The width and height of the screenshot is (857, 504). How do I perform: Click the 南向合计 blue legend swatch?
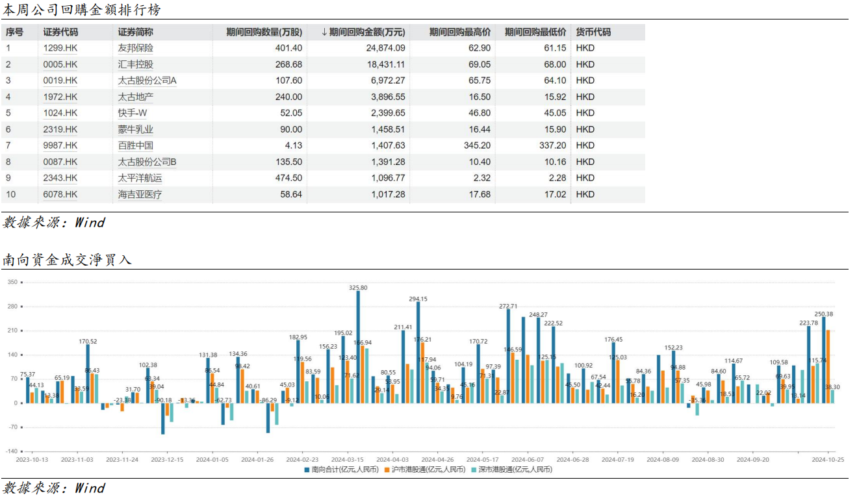(307, 469)
